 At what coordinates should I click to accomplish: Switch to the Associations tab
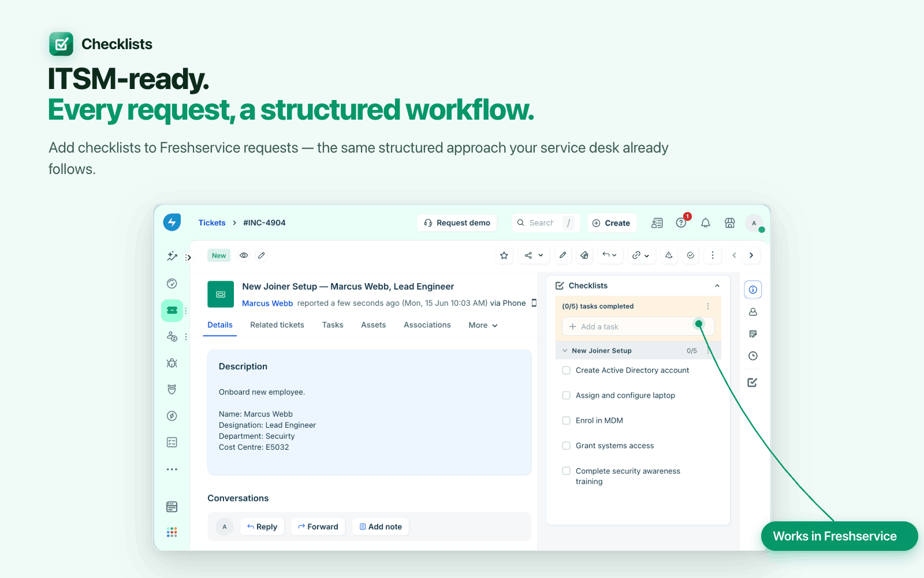click(x=427, y=325)
